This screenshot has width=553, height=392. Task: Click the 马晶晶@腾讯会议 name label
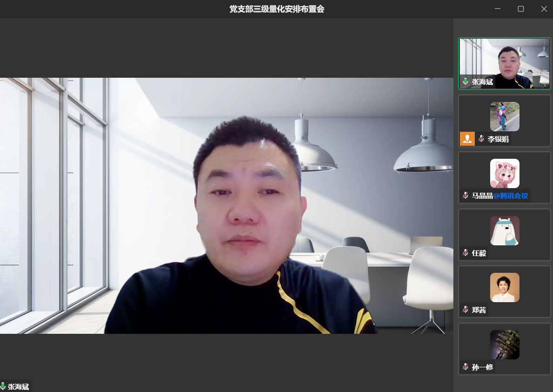(500, 196)
